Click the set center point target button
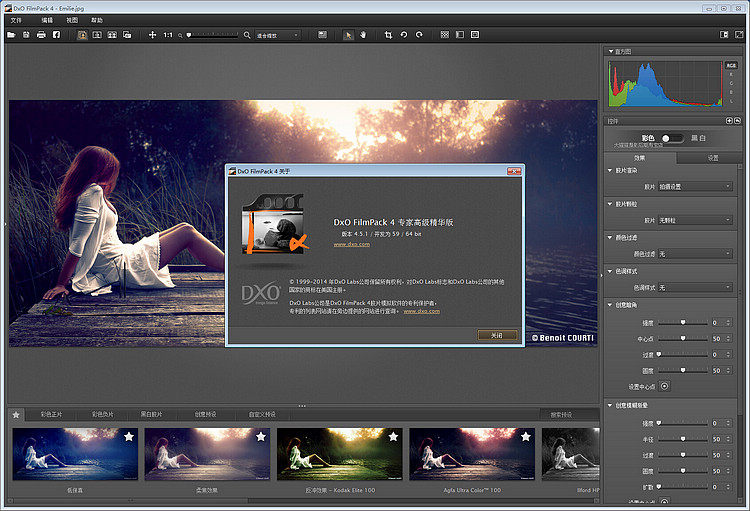This screenshot has height=511, width=750. click(x=664, y=386)
